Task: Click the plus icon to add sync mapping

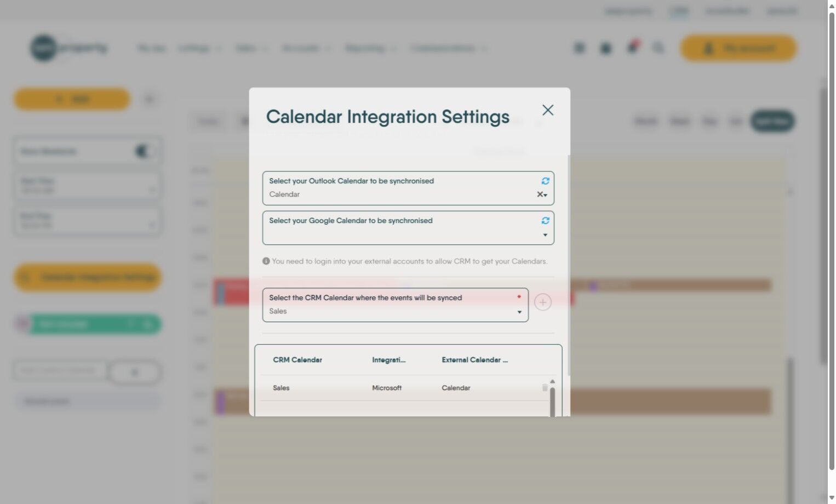Action: 542,302
